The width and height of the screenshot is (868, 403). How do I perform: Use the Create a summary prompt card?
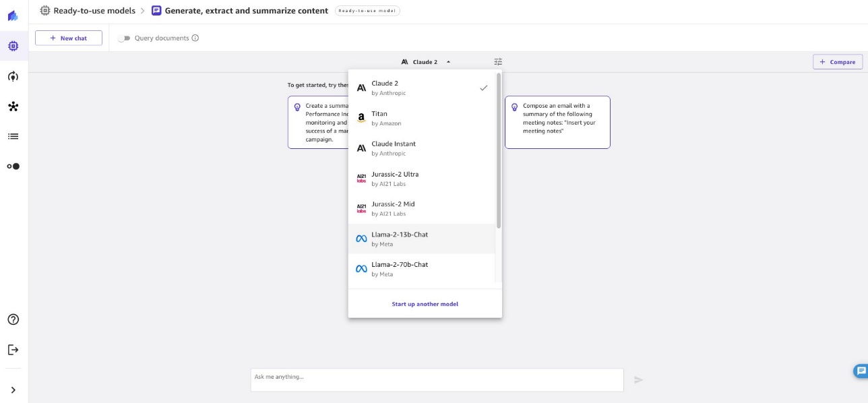pos(318,122)
